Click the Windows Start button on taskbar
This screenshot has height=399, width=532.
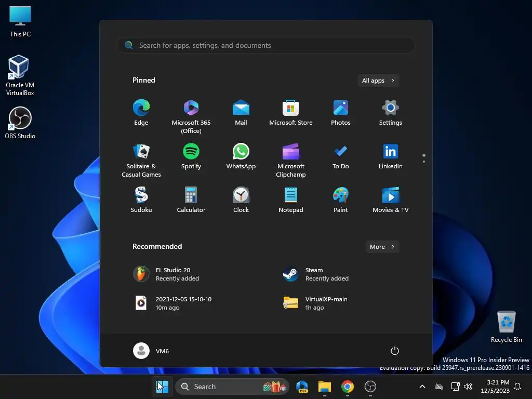pyautogui.click(x=162, y=387)
